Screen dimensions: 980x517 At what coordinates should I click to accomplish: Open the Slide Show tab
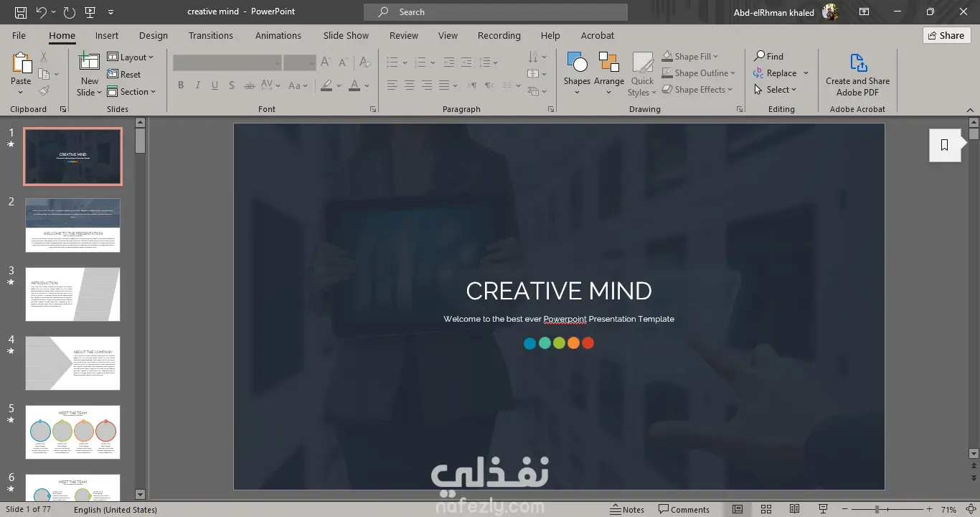(346, 35)
